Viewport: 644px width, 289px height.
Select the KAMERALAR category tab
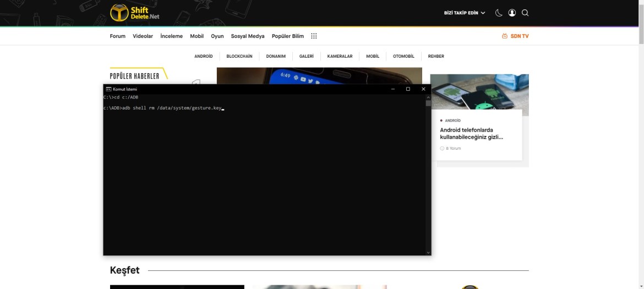point(340,56)
